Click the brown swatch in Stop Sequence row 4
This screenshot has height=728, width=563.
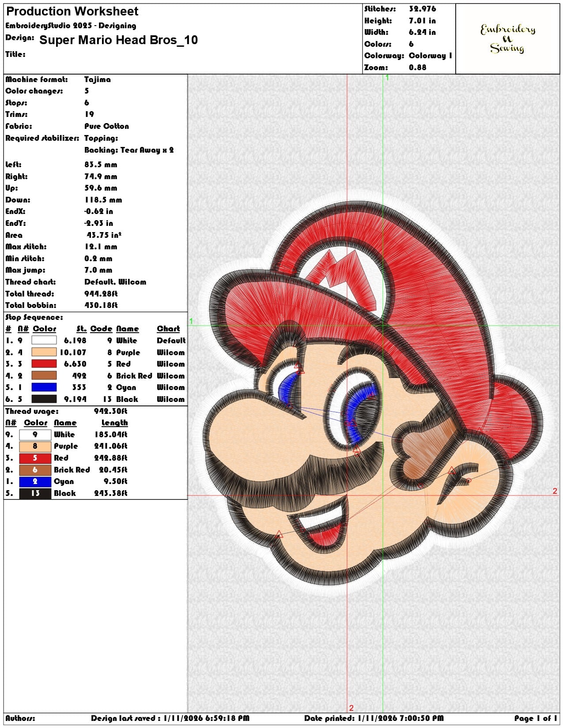click(x=44, y=375)
